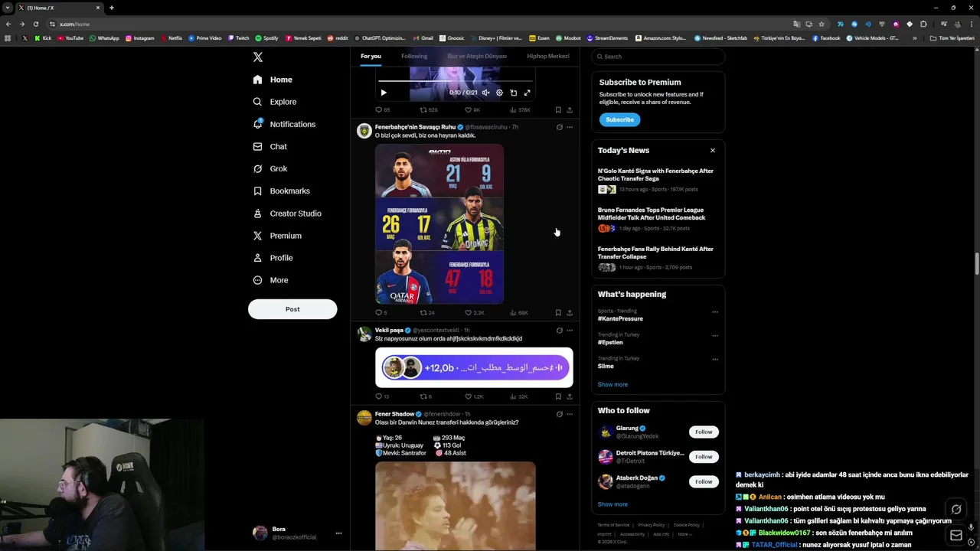This screenshot has width=980, height=551.
Task: Open Premium in the left sidebar
Action: (276, 236)
